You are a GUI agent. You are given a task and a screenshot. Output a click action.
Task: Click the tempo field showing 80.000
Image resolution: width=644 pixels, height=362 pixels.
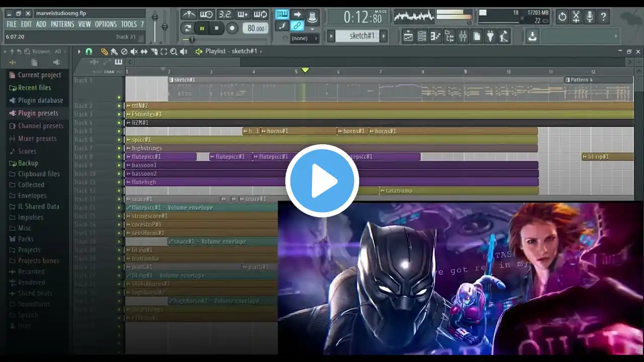click(256, 28)
